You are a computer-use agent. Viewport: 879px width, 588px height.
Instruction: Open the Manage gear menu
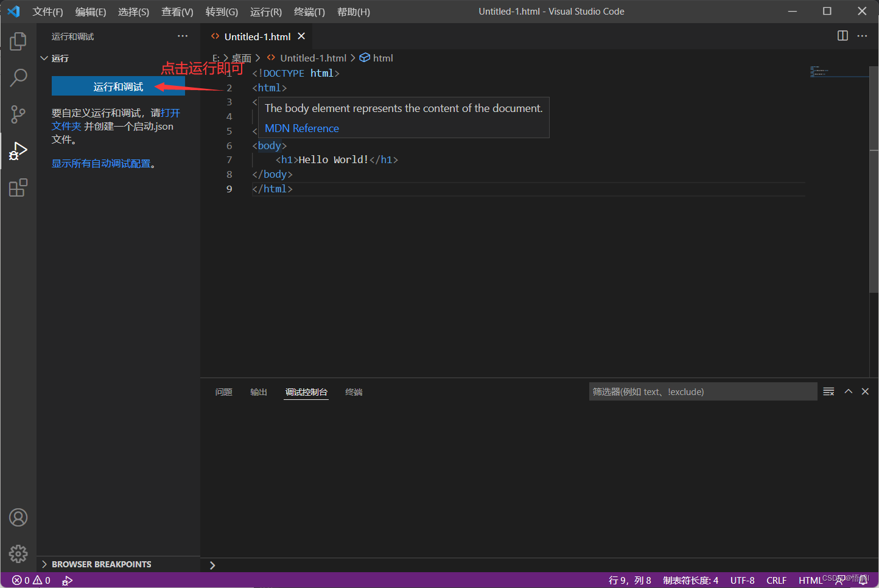(x=18, y=554)
